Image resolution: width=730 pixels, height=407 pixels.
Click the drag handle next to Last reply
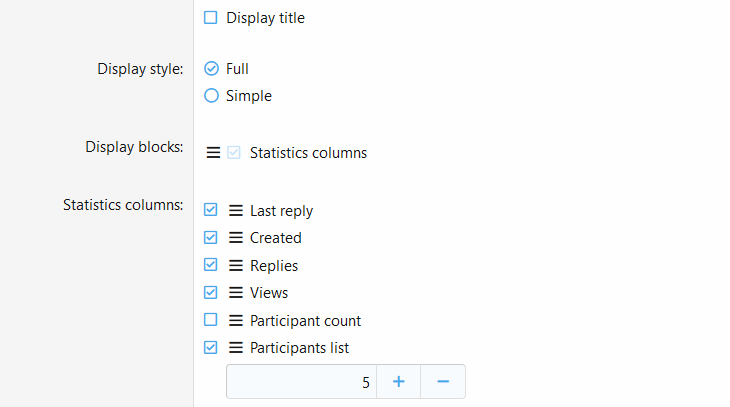point(236,210)
